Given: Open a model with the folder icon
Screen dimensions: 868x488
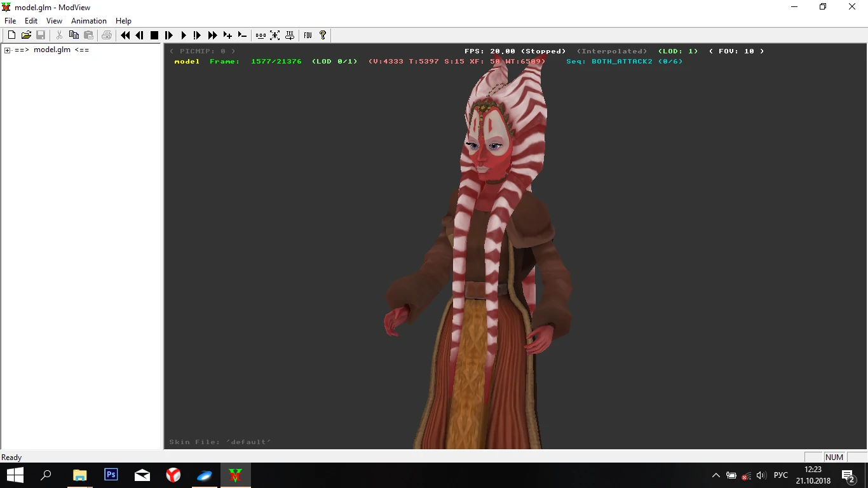Looking at the screenshot, I should (26, 36).
